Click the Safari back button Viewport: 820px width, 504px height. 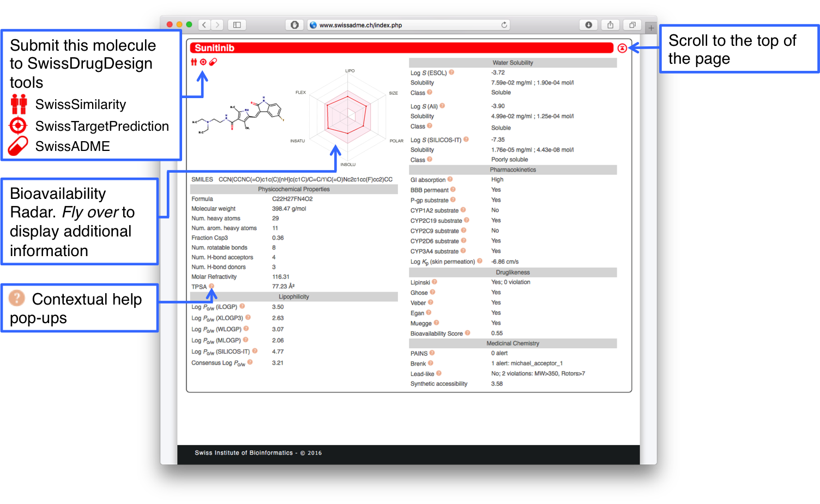[204, 25]
